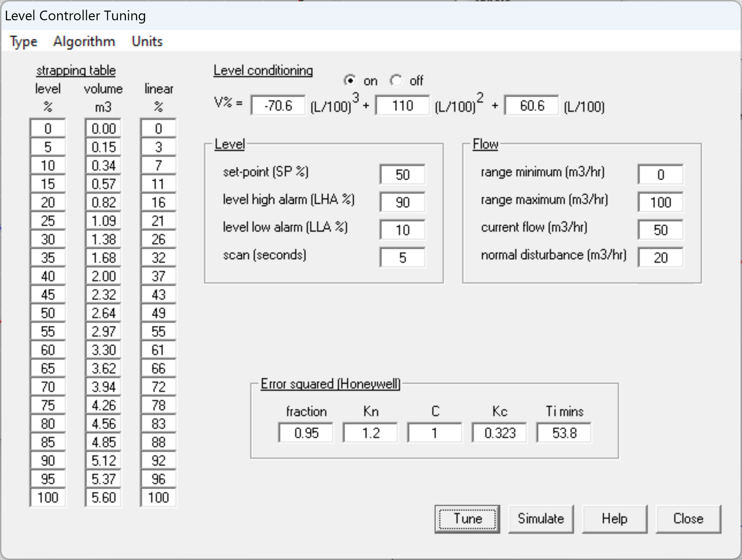Image resolution: width=742 pixels, height=560 pixels.
Task: Select the error squared fraction field
Action: (x=306, y=433)
